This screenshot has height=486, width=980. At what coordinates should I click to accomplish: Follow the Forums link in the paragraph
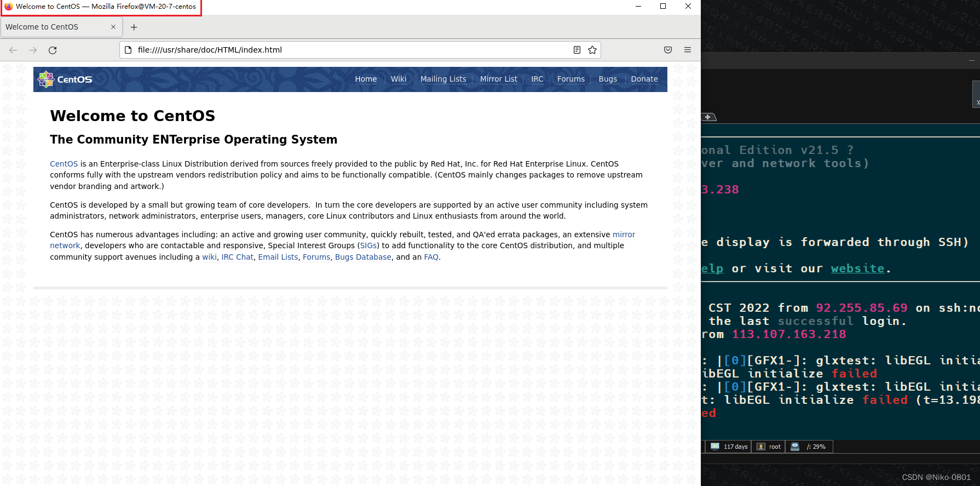[x=316, y=257]
